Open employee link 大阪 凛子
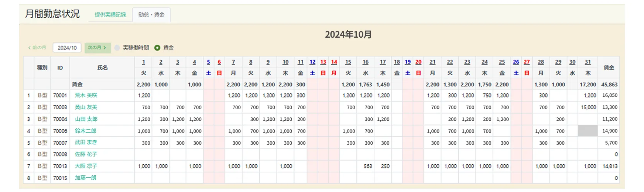The height and width of the screenshot is (192, 644). click(86, 166)
